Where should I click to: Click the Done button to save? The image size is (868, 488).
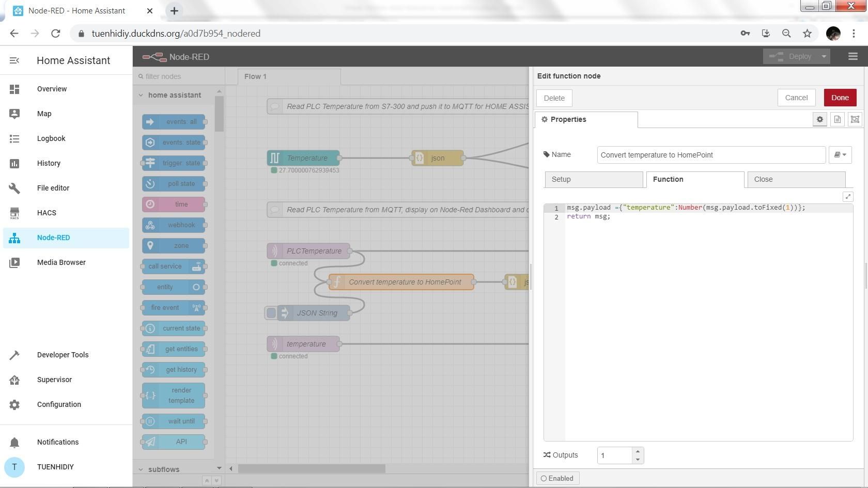(x=840, y=97)
